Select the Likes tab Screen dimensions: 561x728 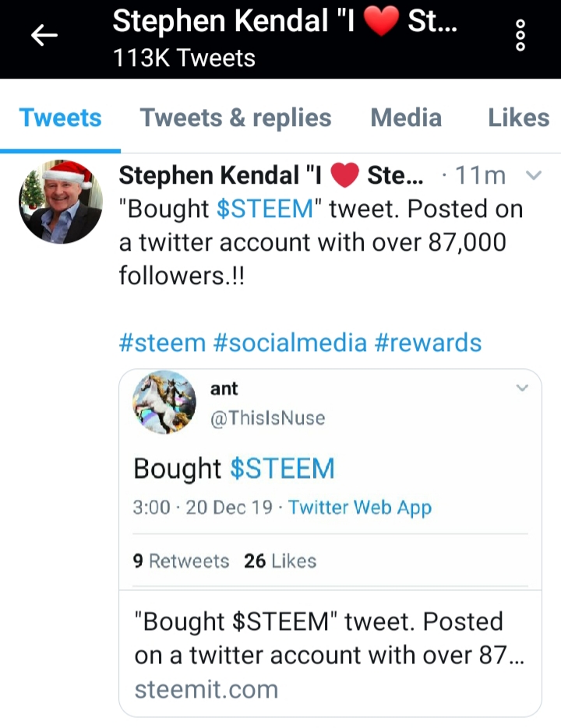pyautogui.click(x=519, y=118)
